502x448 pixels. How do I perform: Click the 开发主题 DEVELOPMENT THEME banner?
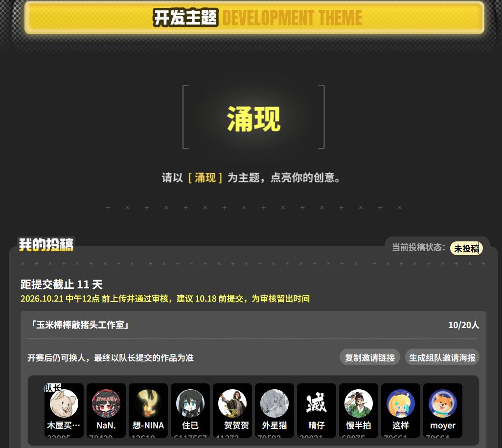coord(254,18)
